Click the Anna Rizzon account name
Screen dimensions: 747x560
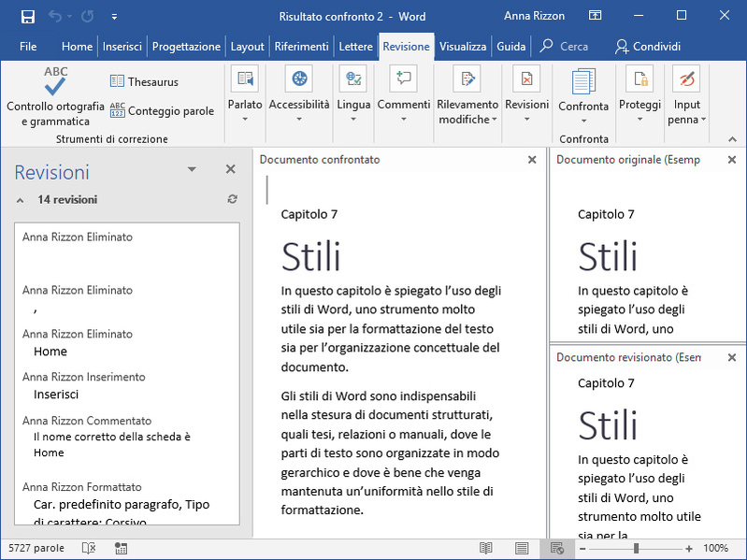point(534,16)
